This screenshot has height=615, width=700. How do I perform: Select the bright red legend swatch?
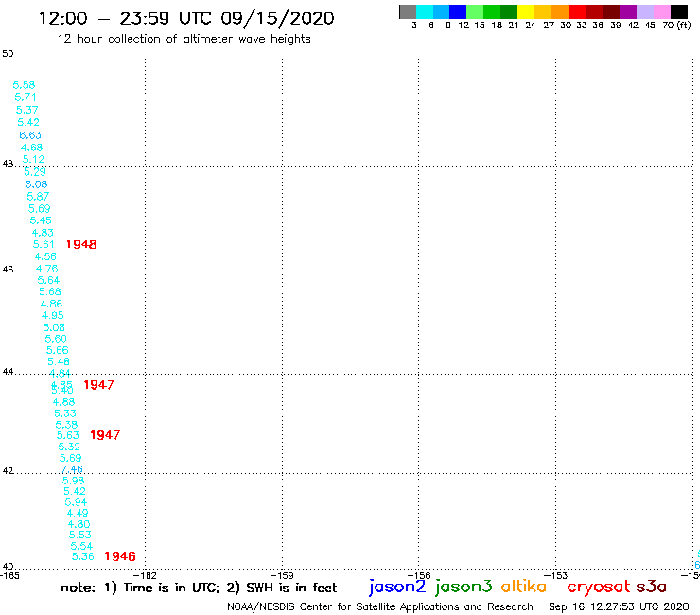tap(577, 11)
